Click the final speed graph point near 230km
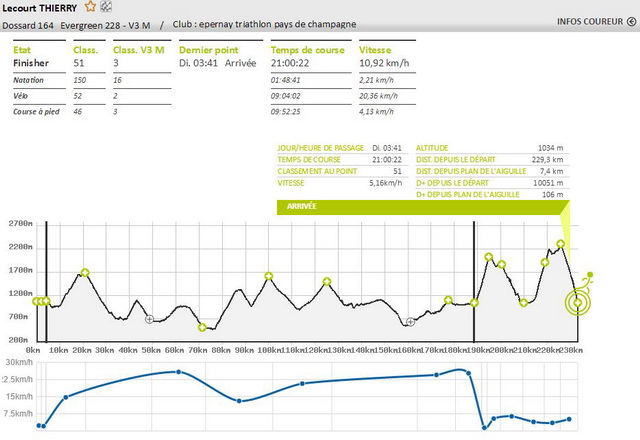The image size is (640, 440). (569, 419)
